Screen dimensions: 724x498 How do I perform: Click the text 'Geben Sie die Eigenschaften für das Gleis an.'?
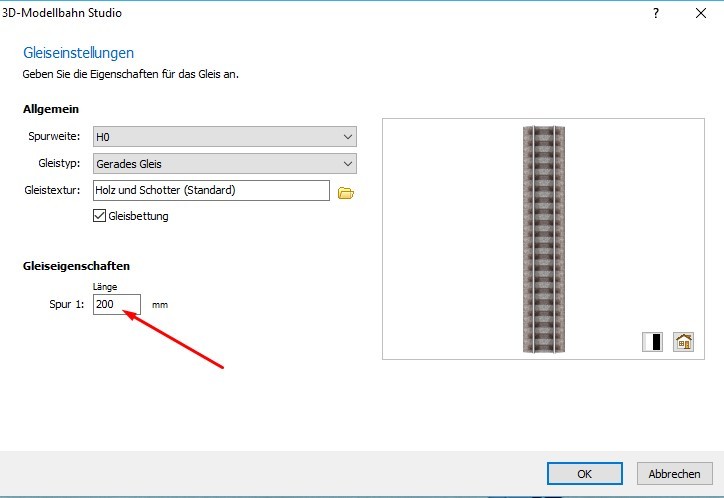(131, 74)
